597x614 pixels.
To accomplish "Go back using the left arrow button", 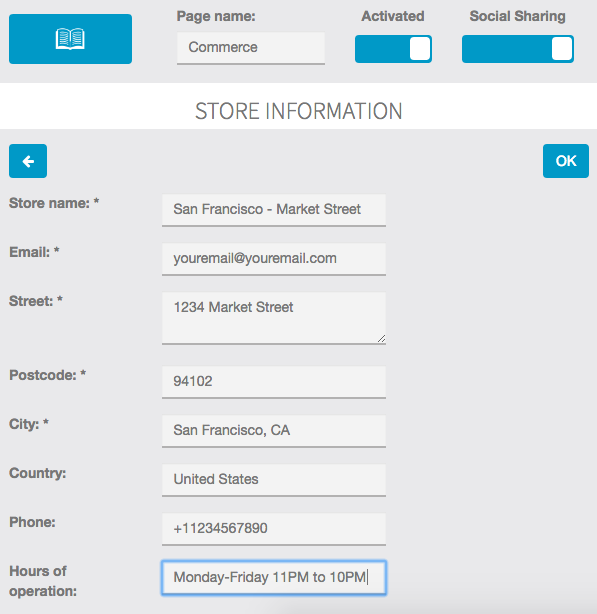I will point(28,161).
